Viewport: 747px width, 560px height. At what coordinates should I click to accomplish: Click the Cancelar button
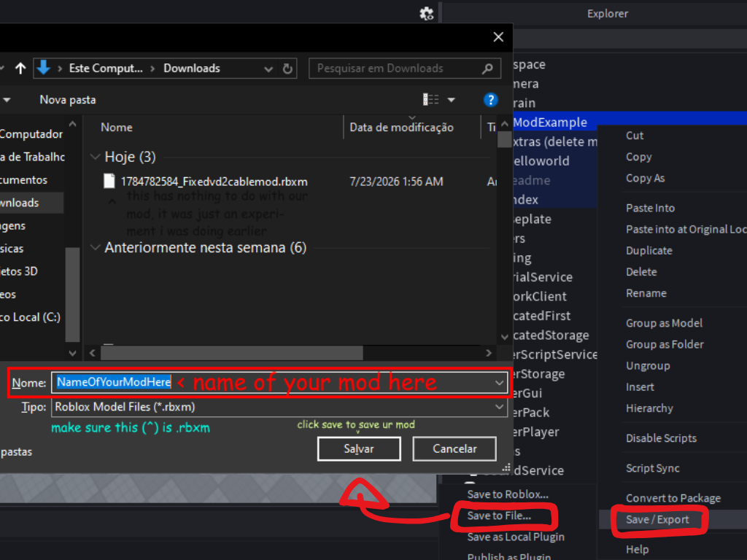(454, 448)
